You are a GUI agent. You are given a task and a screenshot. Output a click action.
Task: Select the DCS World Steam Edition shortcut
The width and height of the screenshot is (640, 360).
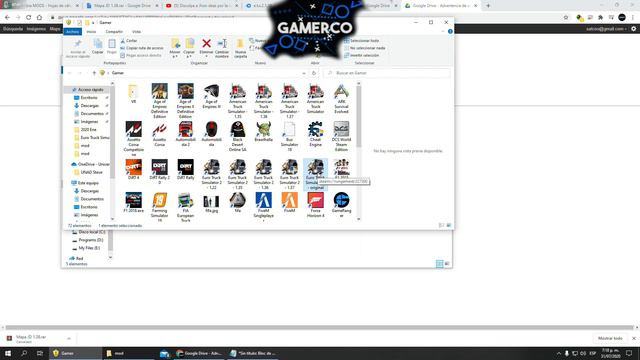(341, 136)
